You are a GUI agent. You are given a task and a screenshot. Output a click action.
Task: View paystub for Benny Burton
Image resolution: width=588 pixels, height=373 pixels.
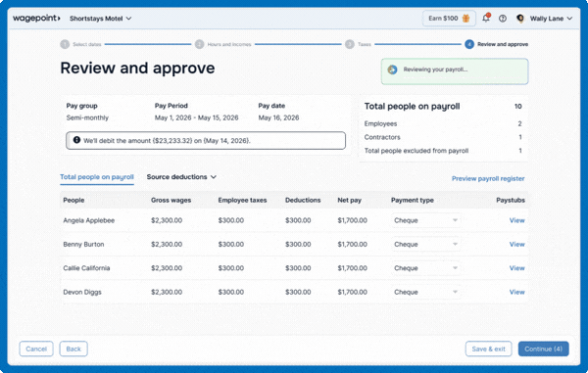(x=516, y=244)
